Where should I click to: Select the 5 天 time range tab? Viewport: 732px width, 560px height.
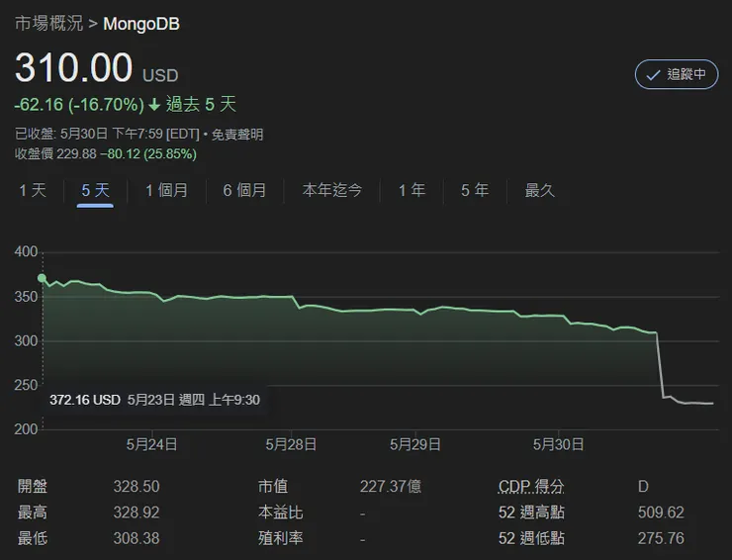click(x=95, y=190)
